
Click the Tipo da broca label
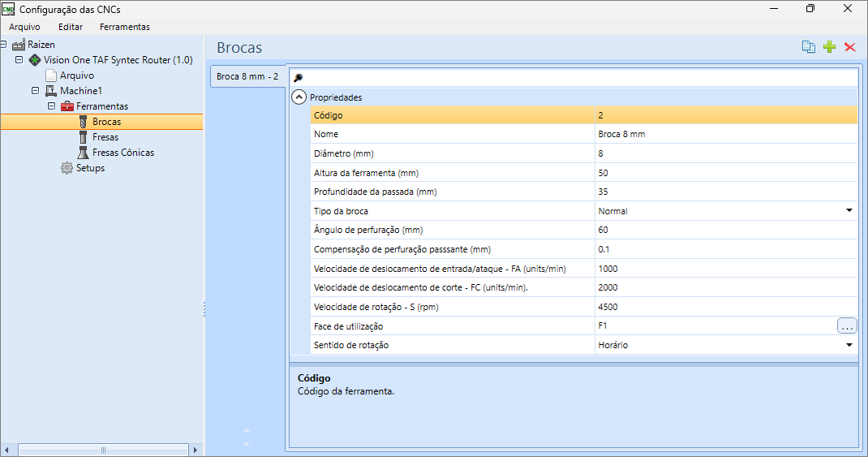pos(341,211)
